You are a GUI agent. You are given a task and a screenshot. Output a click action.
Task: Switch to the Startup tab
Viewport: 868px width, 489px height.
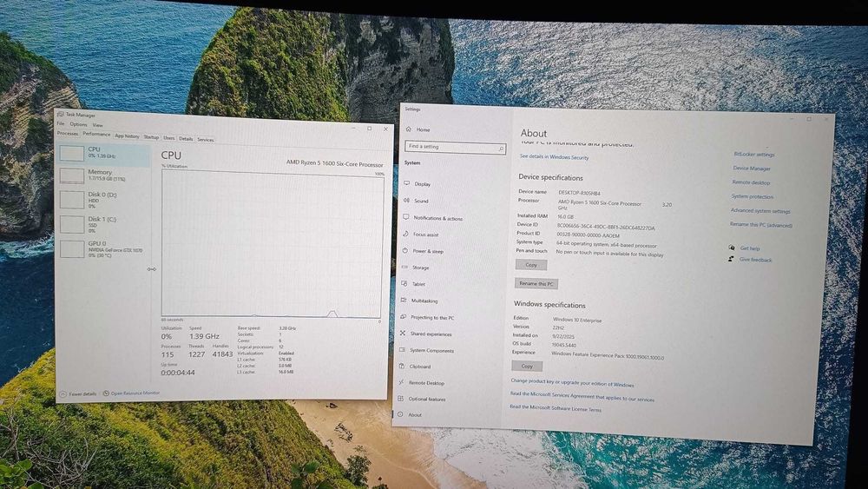click(151, 137)
